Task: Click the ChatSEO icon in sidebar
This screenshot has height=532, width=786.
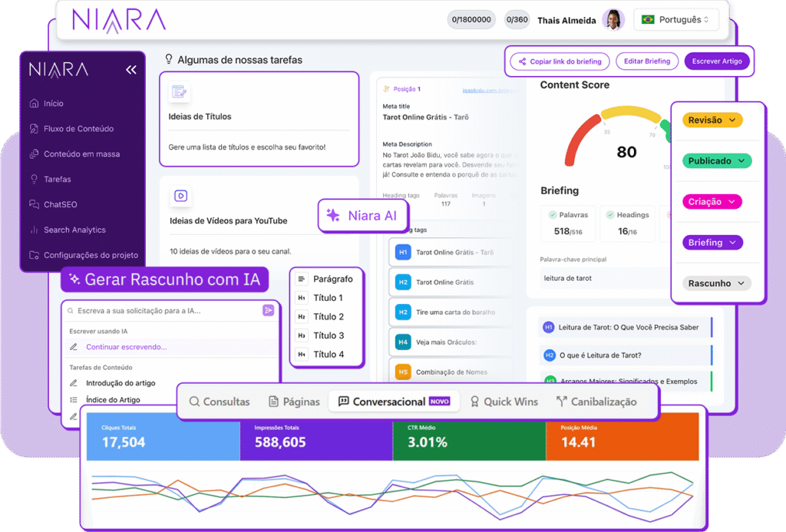Action: click(x=34, y=204)
